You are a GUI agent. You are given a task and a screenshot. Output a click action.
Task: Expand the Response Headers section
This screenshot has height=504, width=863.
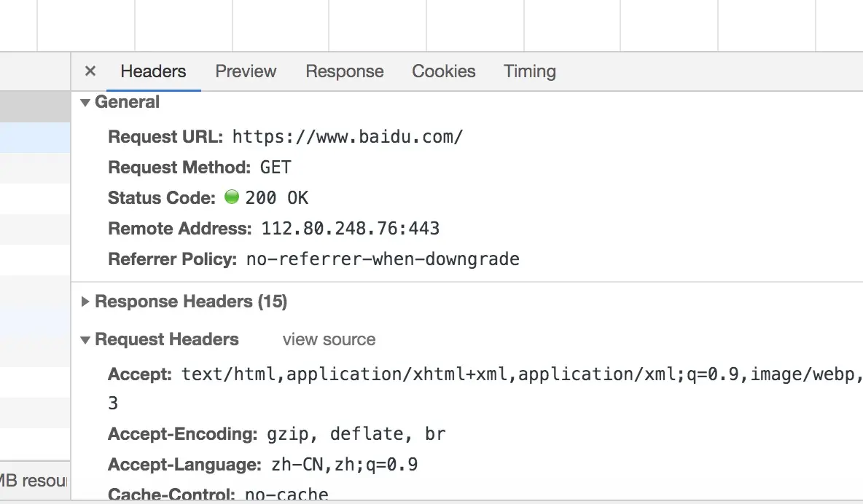tap(86, 302)
